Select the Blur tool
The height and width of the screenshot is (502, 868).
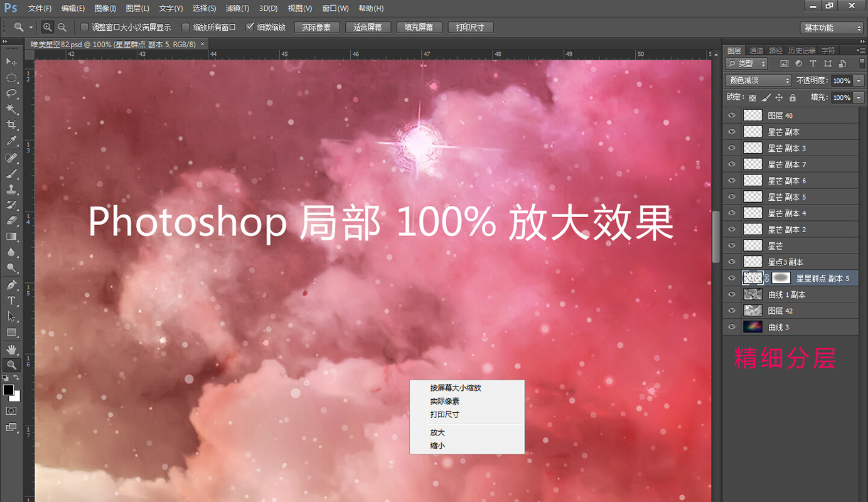coord(11,252)
